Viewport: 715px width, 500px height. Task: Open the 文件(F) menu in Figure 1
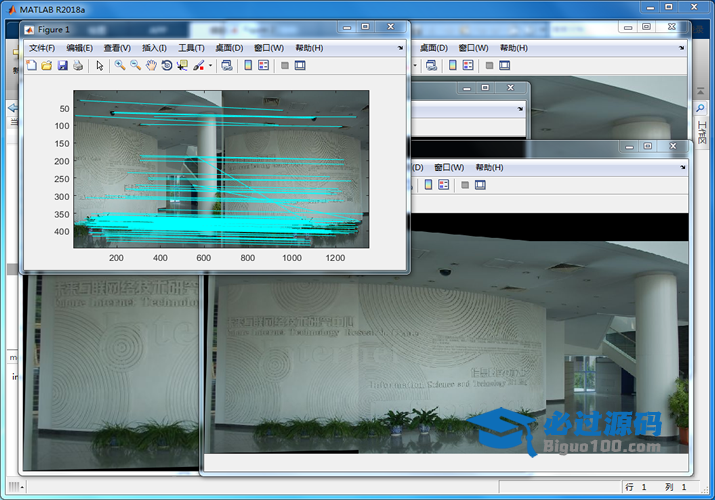(x=42, y=48)
